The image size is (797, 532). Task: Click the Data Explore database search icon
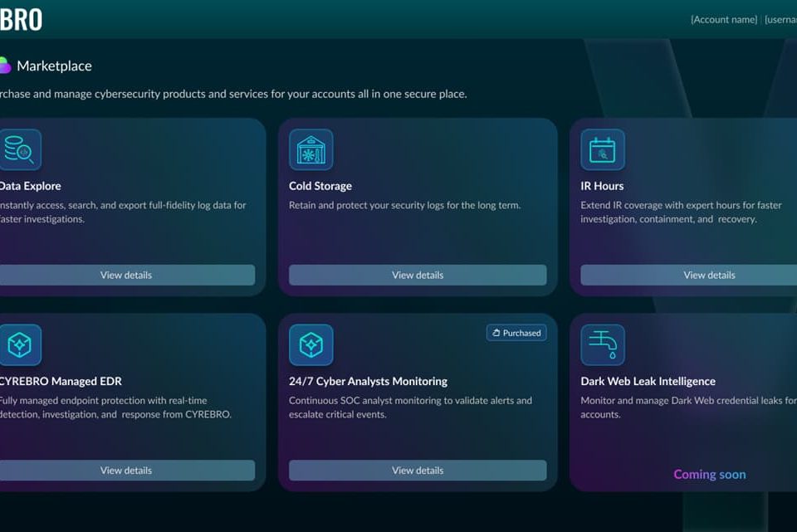19,150
